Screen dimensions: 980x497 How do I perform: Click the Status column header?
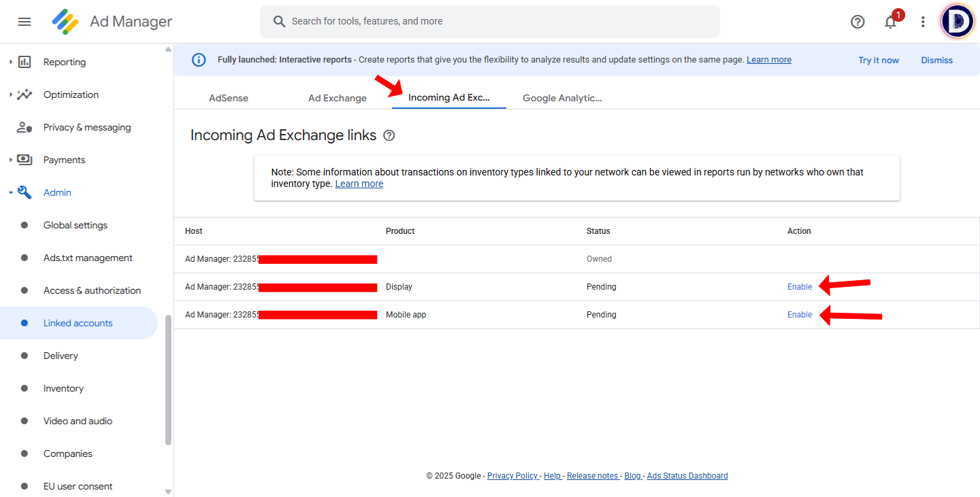point(598,231)
